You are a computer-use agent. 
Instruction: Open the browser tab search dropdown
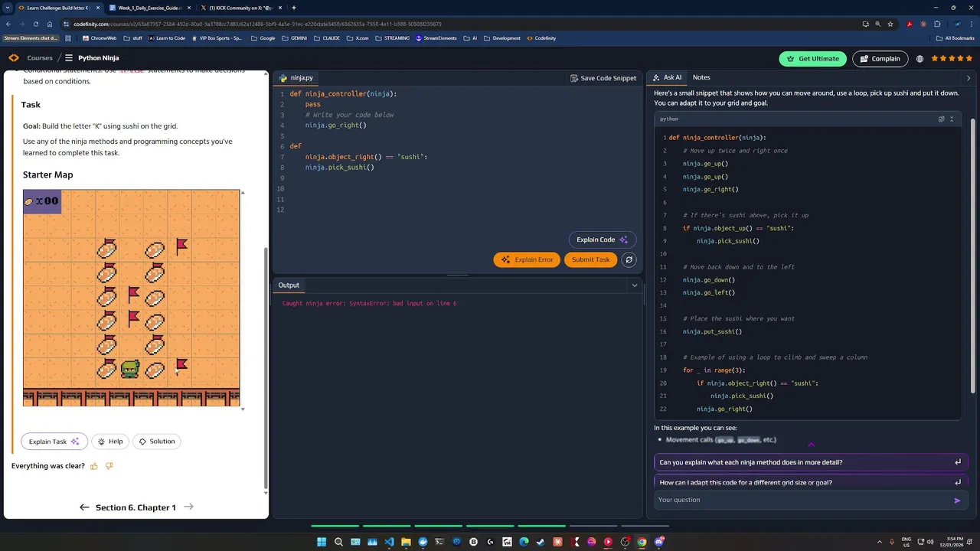coord(8,8)
